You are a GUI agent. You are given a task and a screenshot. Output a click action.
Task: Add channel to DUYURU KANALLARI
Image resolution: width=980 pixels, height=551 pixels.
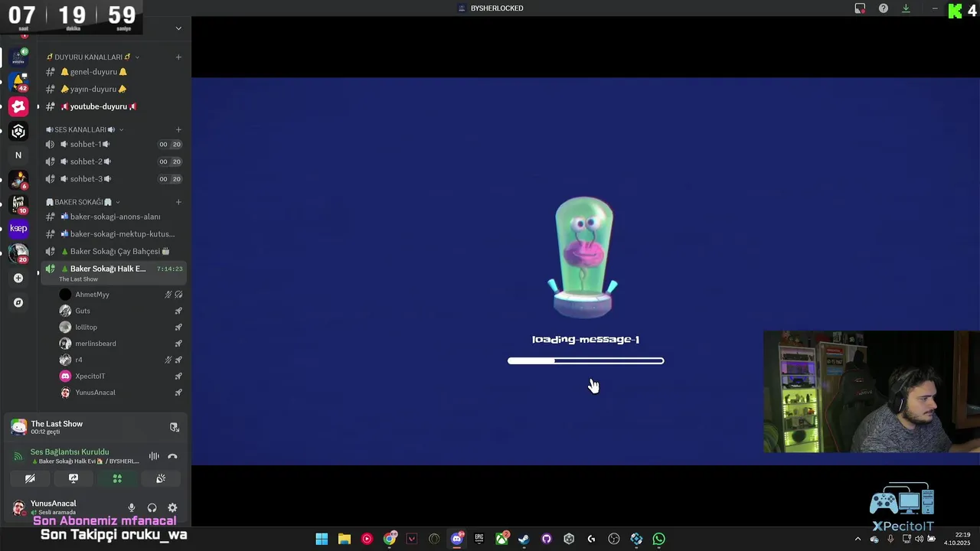[178, 57]
